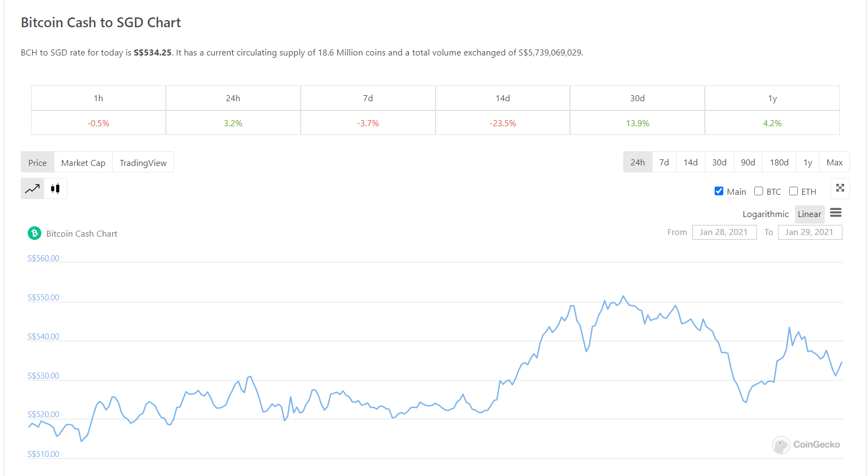Screen dimensions: 868x476
Task: Click the green Bitcoin Cash logo
Action: click(x=35, y=233)
